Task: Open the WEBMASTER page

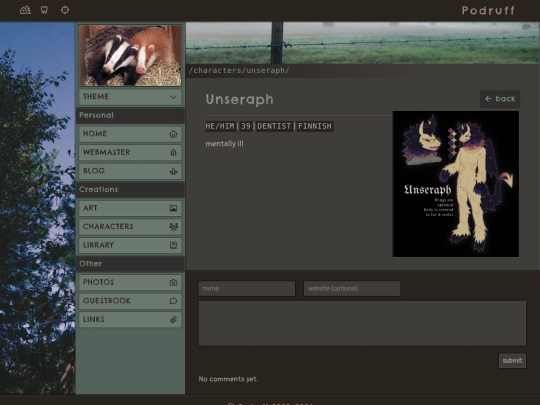Action: (x=131, y=153)
